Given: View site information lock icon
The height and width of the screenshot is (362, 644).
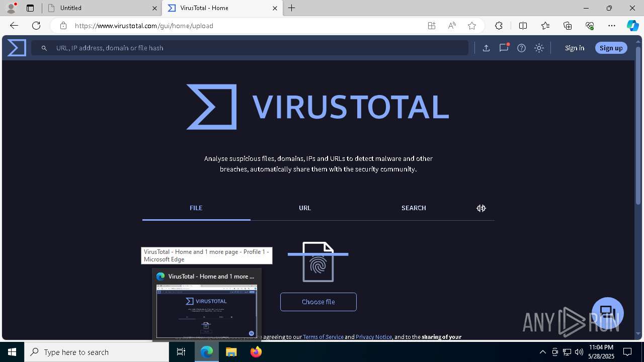Looking at the screenshot, I should click(63, 26).
